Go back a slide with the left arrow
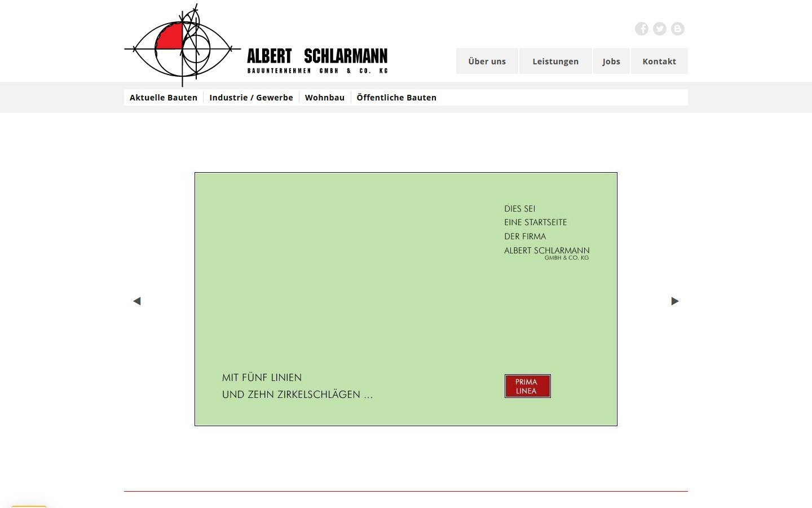Screen dimensions: 812x508 point(137,301)
